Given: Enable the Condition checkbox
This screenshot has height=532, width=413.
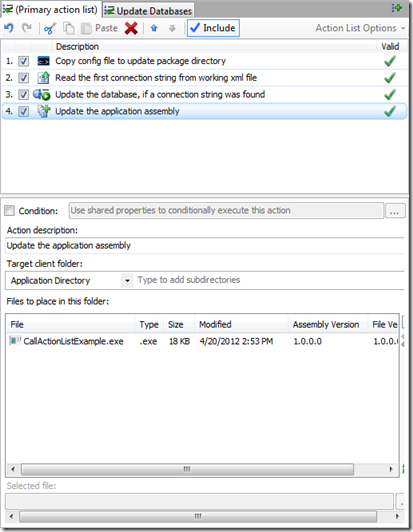Looking at the screenshot, I should point(10,211).
